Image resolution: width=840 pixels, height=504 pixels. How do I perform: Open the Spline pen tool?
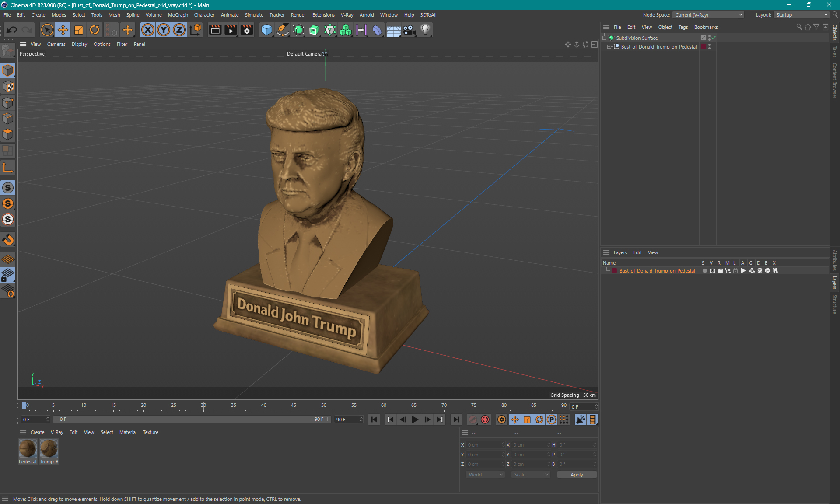coord(283,30)
